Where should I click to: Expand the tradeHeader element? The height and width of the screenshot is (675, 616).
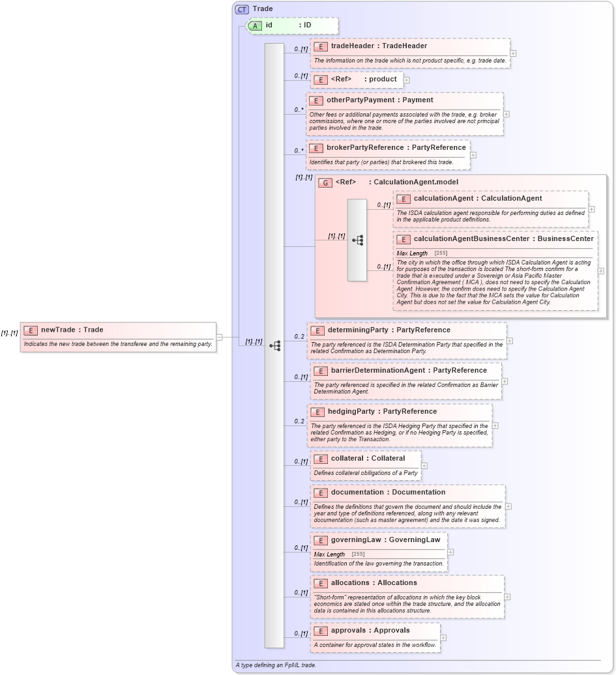click(513, 53)
